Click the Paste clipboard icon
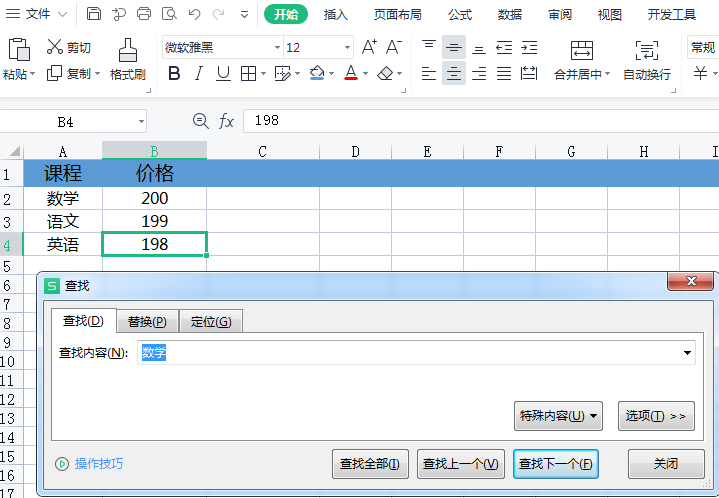 pos(19,50)
